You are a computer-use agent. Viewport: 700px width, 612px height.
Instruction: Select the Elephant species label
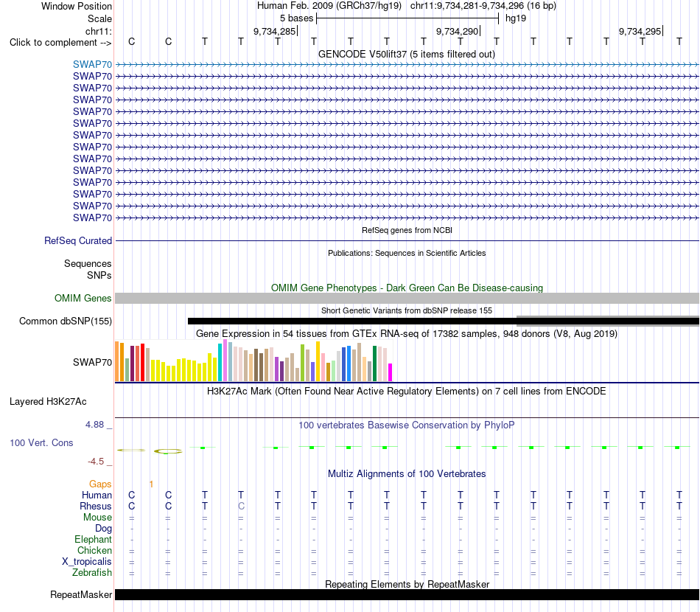(x=94, y=539)
